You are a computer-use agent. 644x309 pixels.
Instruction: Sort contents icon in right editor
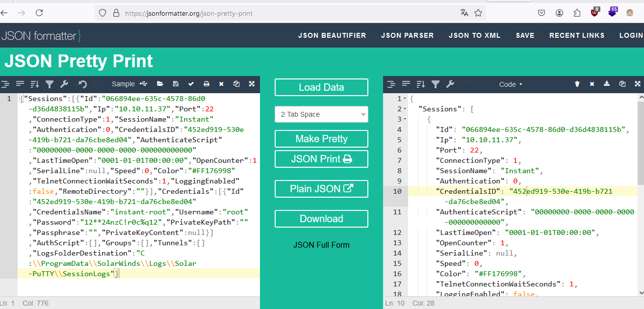[420, 84]
